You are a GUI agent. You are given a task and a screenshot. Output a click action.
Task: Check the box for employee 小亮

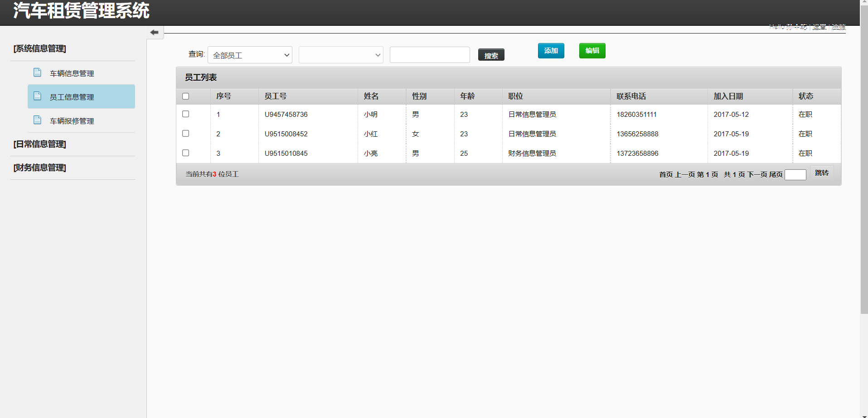coord(185,153)
